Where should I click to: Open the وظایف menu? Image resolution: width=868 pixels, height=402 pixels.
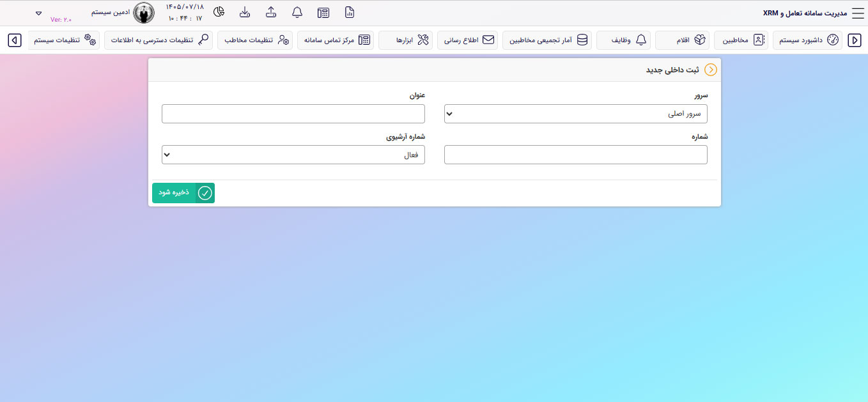point(623,40)
